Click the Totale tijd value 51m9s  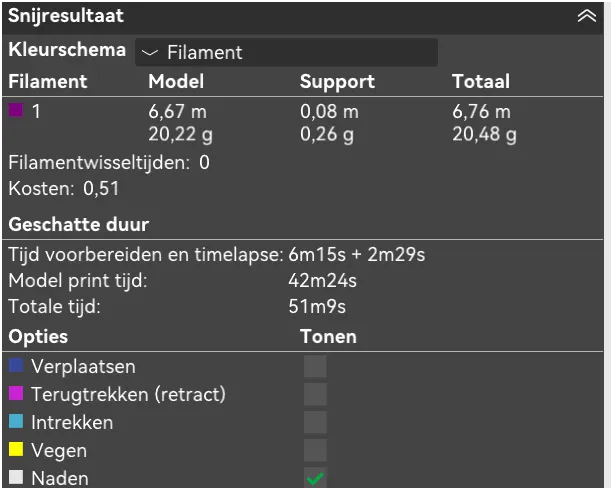pos(317,306)
